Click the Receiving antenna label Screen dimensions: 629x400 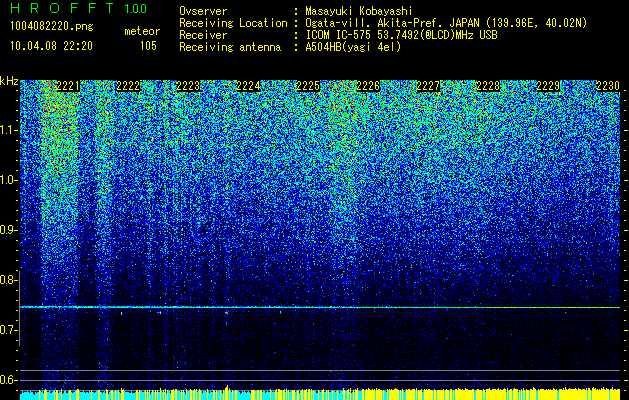pyautogui.click(x=230, y=47)
